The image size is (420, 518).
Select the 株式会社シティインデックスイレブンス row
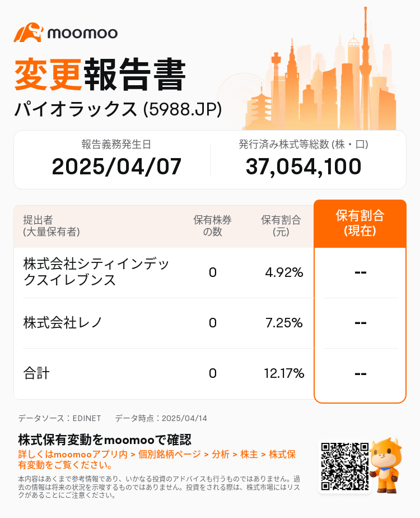(x=164, y=272)
